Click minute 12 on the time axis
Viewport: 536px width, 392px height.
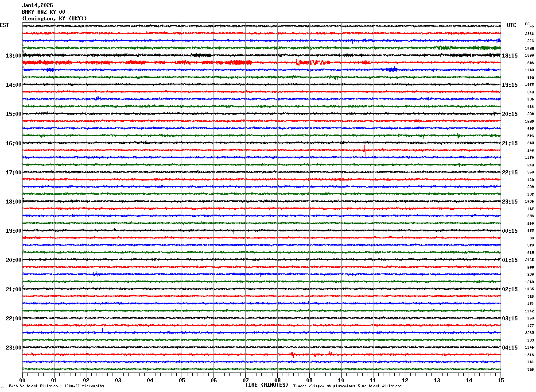tap(405, 380)
